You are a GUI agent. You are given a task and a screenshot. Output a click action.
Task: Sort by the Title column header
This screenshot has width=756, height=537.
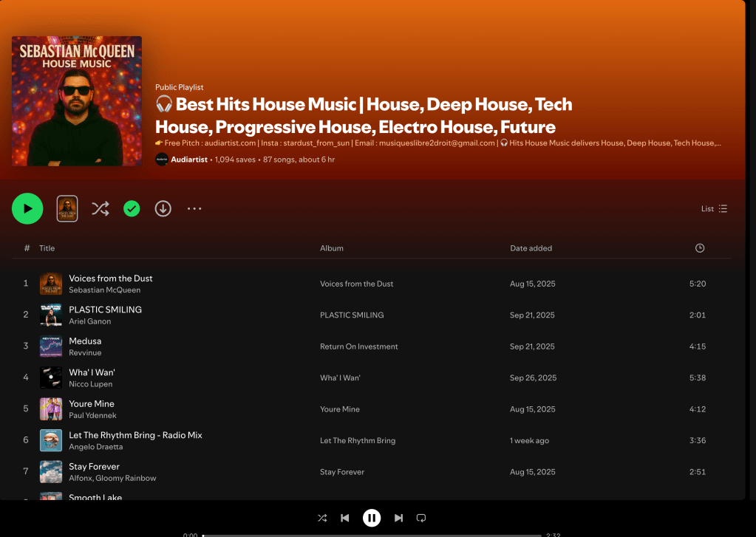click(x=47, y=248)
